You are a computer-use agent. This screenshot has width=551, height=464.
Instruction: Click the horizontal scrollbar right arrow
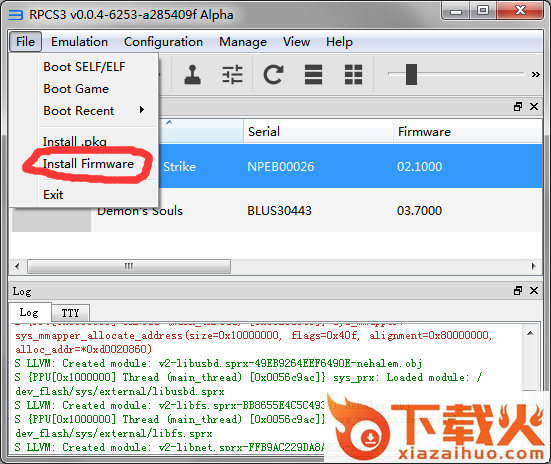tap(533, 266)
